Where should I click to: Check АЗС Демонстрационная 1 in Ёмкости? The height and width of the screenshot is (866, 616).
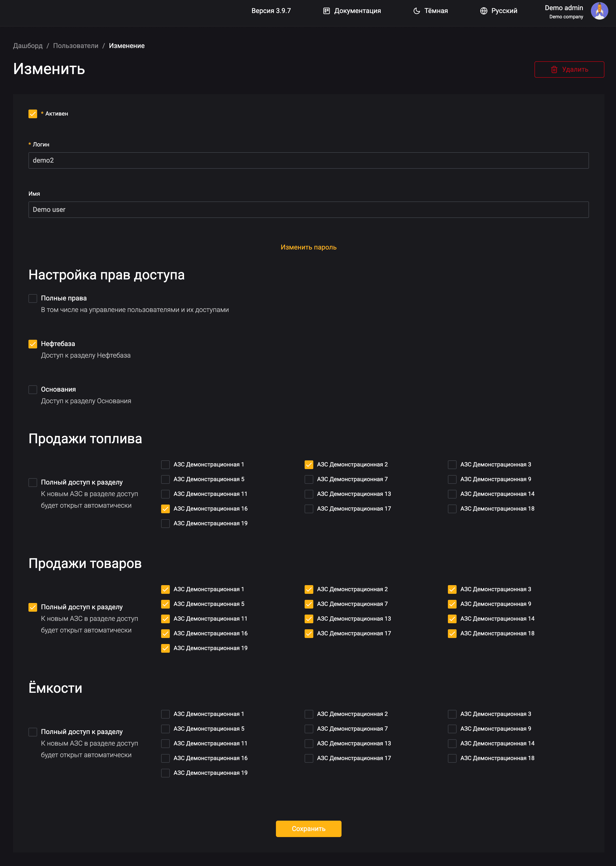click(165, 714)
